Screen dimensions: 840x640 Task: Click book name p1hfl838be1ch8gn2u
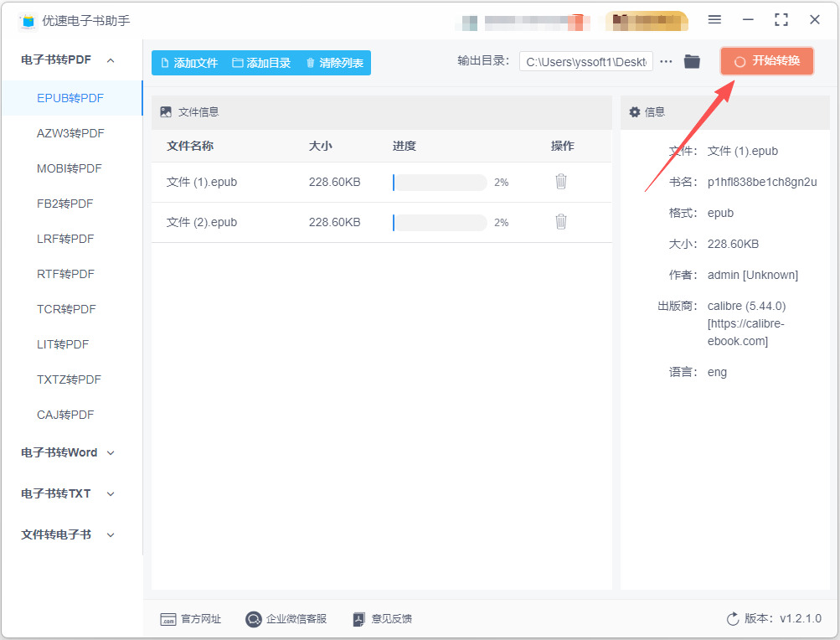762,183
